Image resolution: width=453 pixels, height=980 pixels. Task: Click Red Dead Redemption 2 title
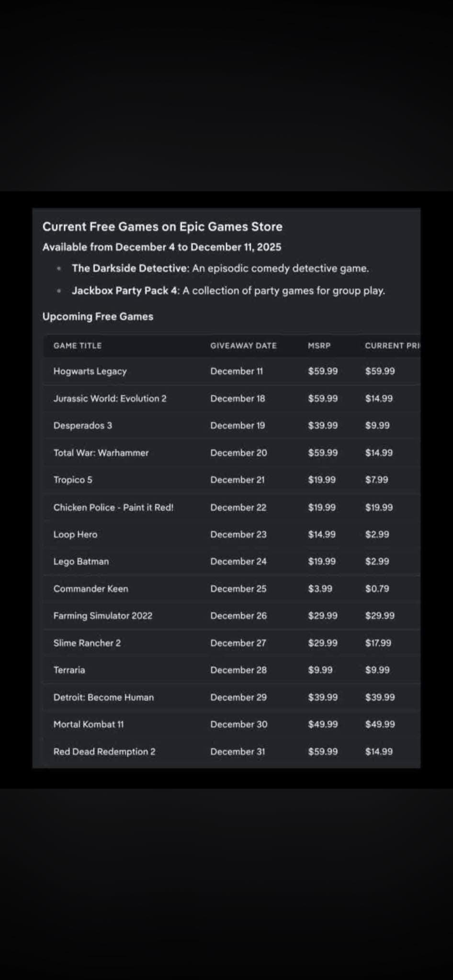[x=104, y=752]
